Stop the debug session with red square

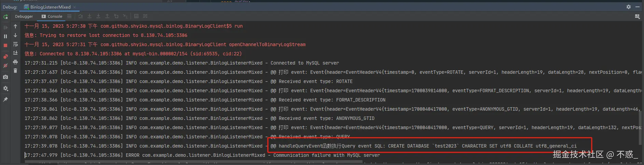point(5,45)
